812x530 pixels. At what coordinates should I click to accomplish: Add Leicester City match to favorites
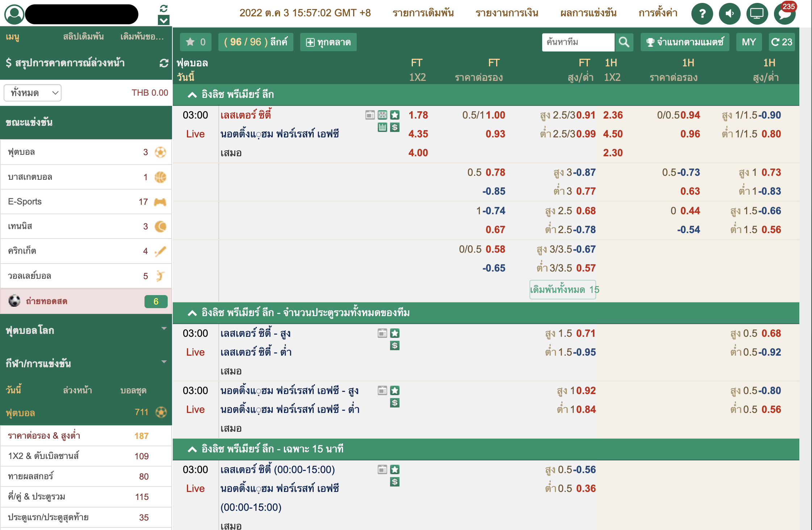[395, 115]
